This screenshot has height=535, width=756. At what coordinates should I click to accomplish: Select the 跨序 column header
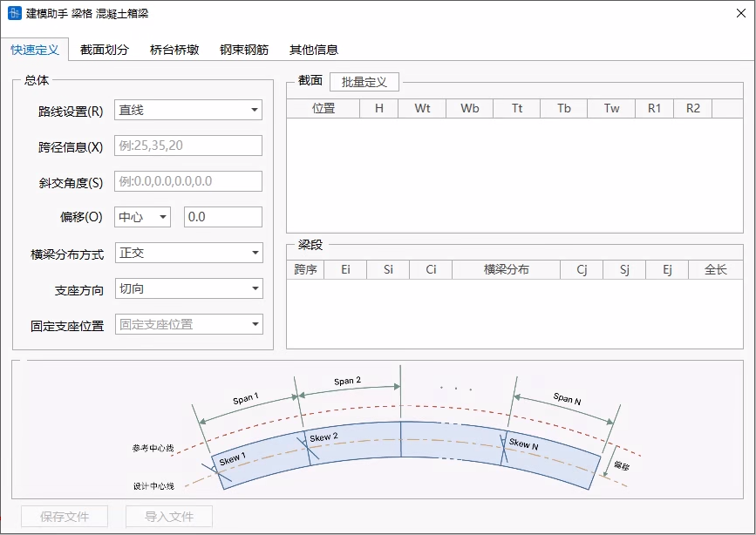pos(305,269)
